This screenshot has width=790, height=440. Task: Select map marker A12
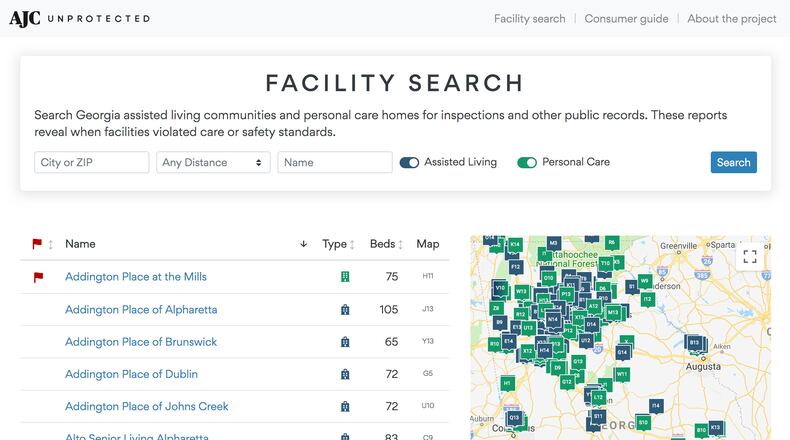point(594,306)
